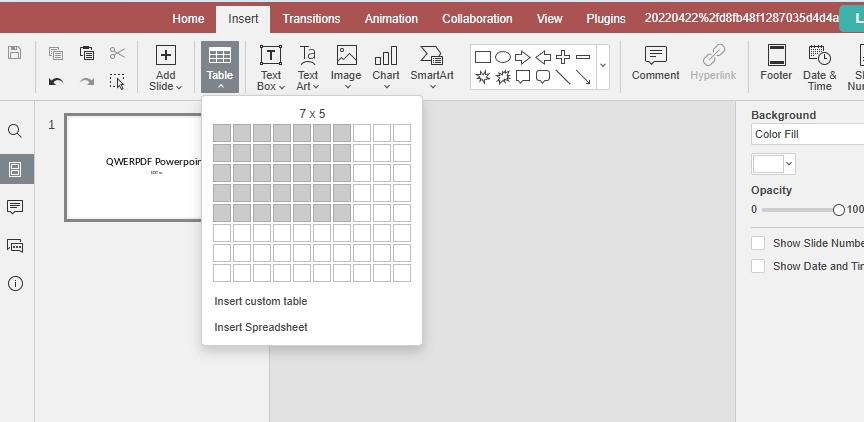This screenshot has width=864, height=422.
Task: Select the diagonal line shape
Action: coord(563,77)
